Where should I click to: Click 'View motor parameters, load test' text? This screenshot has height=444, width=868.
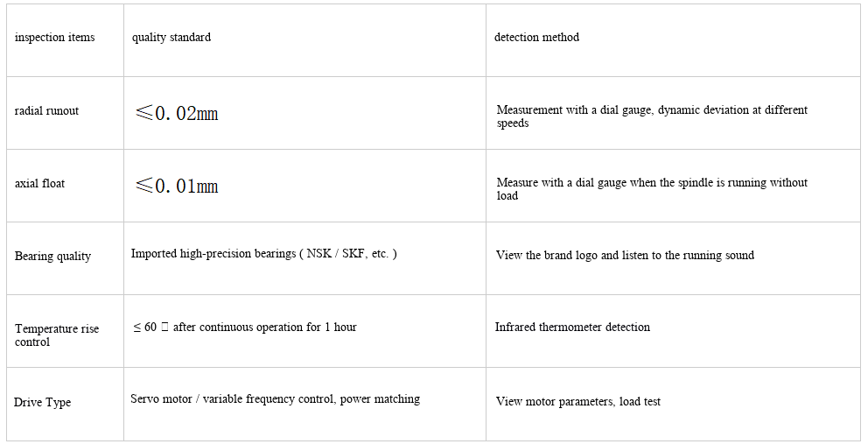tap(577, 402)
